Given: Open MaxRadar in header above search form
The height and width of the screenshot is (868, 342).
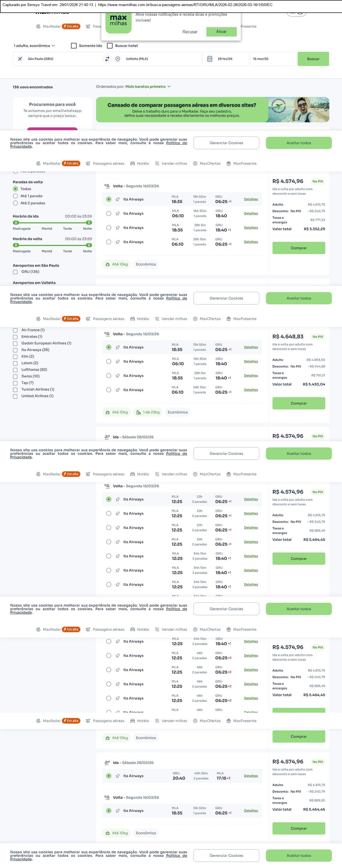Looking at the screenshot, I should [x=51, y=27].
